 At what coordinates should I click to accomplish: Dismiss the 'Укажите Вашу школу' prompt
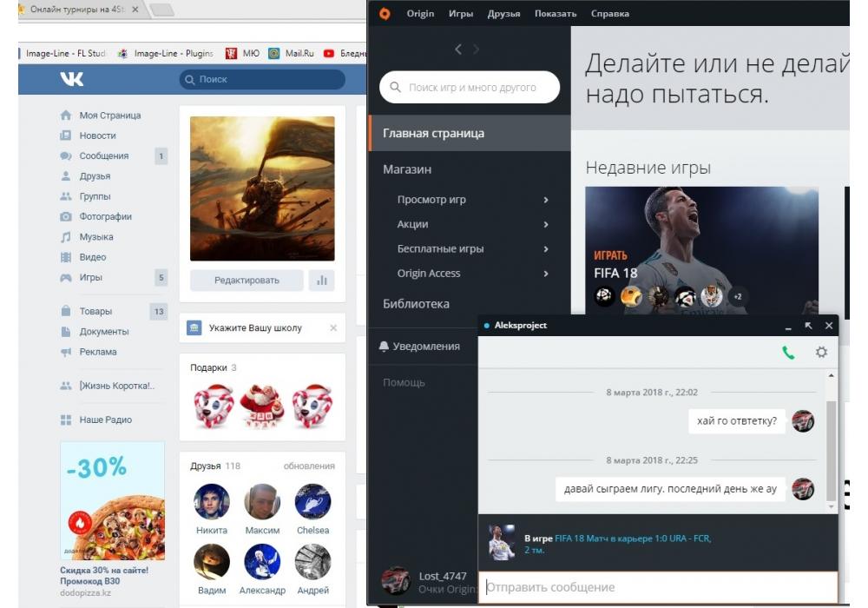[333, 327]
